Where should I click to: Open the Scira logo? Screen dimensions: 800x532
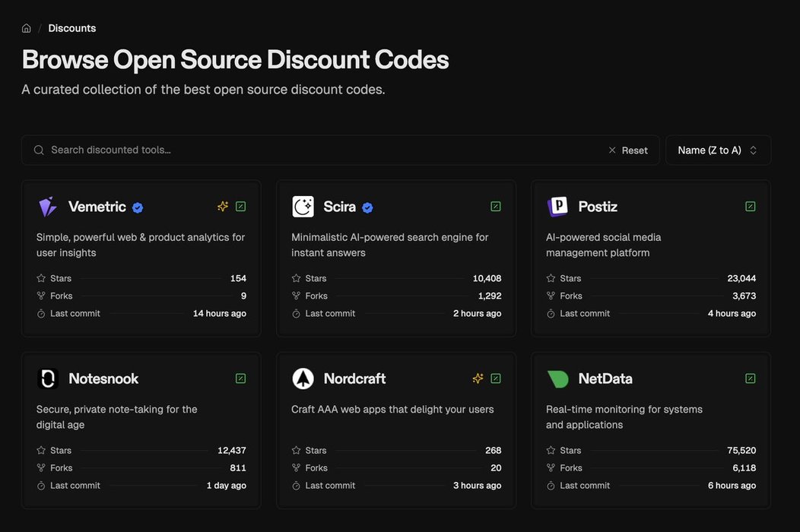[x=303, y=207]
